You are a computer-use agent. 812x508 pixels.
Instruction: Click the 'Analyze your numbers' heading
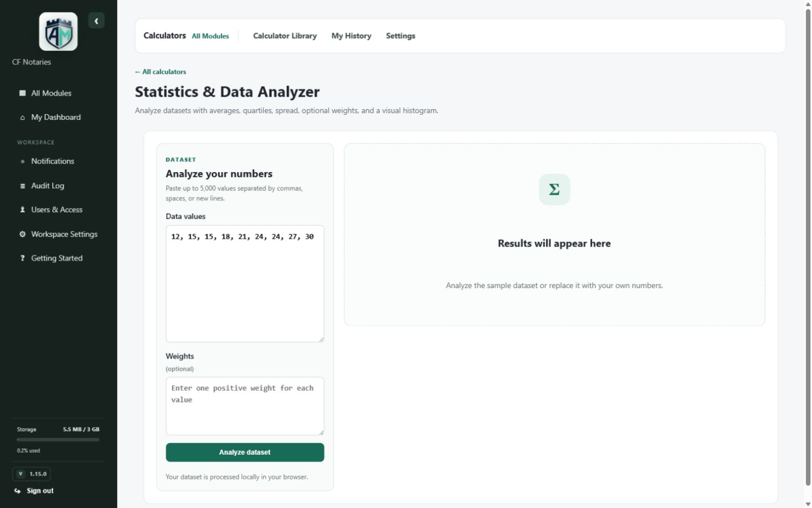pyautogui.click(x=219, y=174)
